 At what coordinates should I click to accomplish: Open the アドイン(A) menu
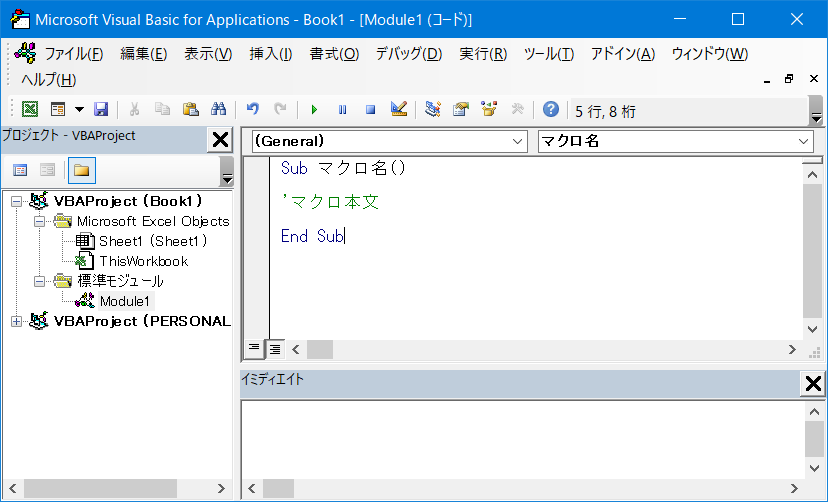click(x=623, y=53)
